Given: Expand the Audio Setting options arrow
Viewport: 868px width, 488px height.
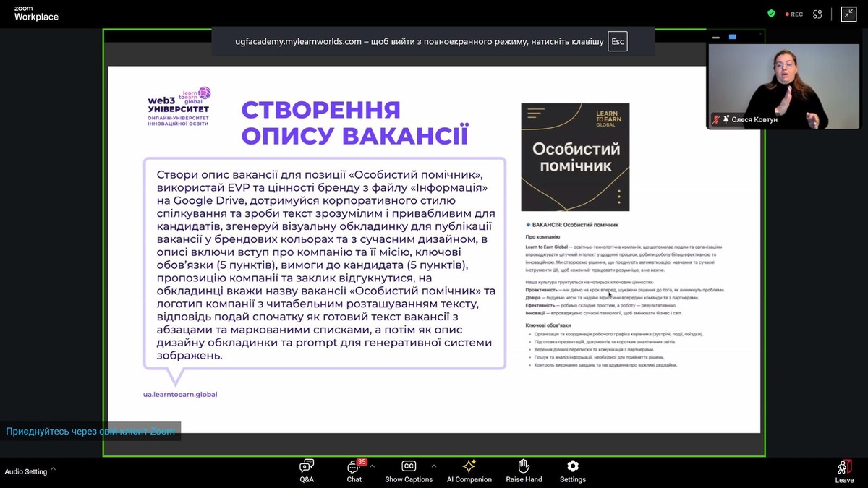Looking at the screenshot, I should (x=53, y=469).
